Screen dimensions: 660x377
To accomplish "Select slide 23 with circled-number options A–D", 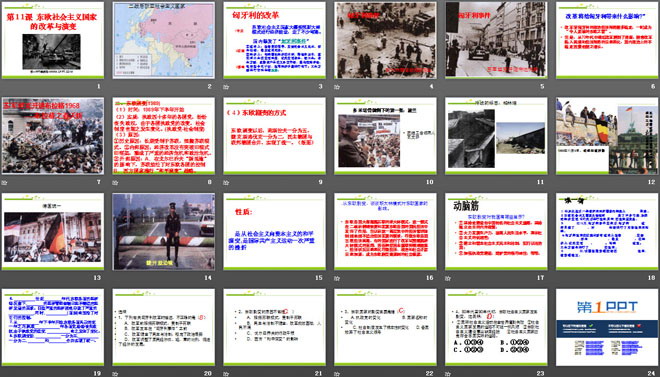I will coord(496,327).
